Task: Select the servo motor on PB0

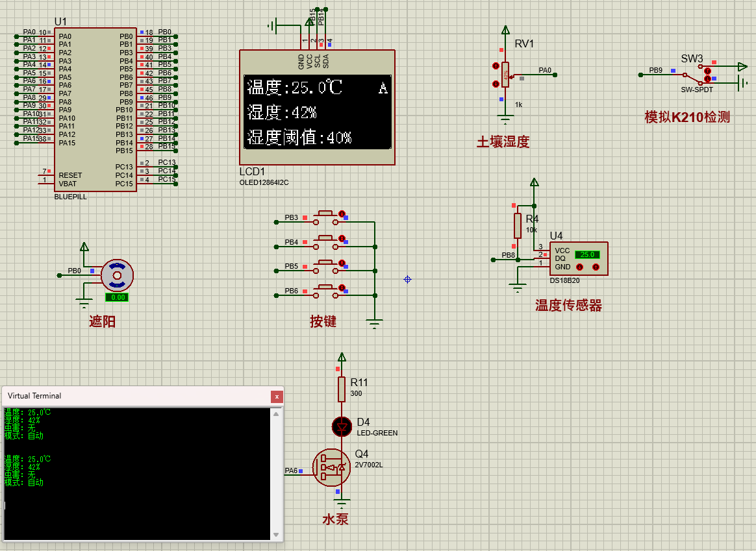Action: pos(118,275)
